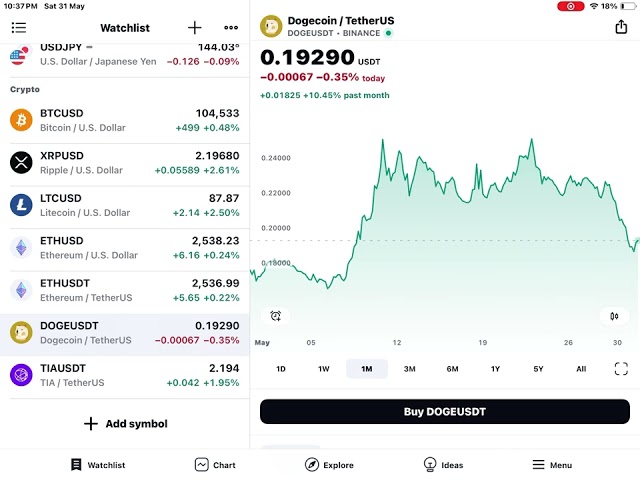Expand the chart to fullscreen

click(621, 369)
